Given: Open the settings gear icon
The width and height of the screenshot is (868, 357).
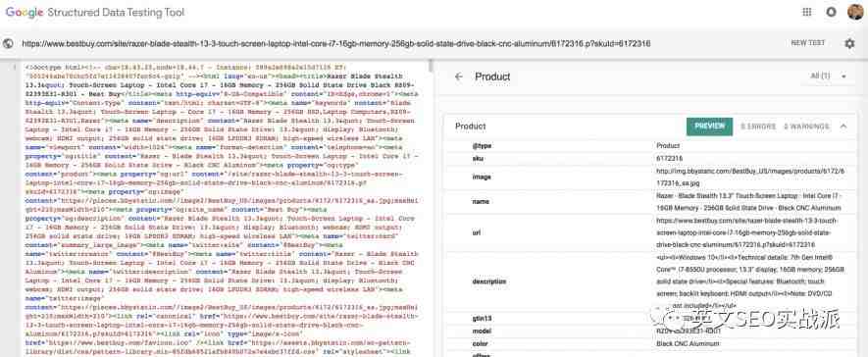Looking at the screenshot, I should 849,43.
